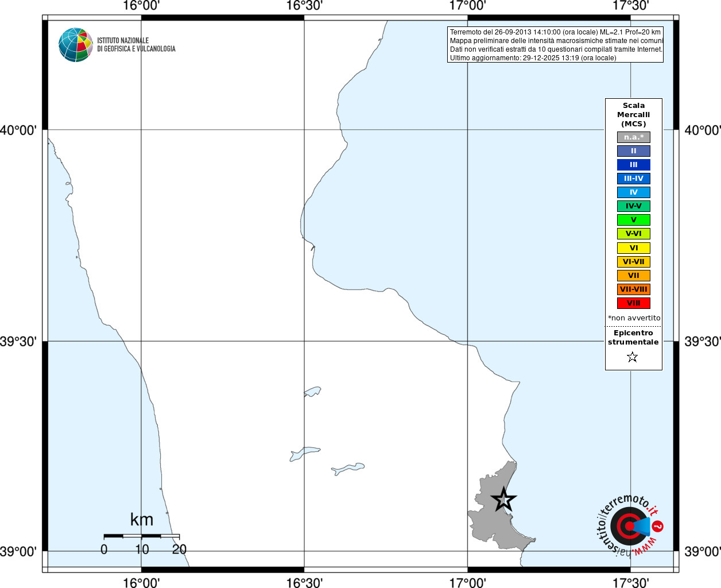Click the '20' scale bar value
Image resolution: width=721 pixels, height=588 pixels.
click(x=180, y=550)
